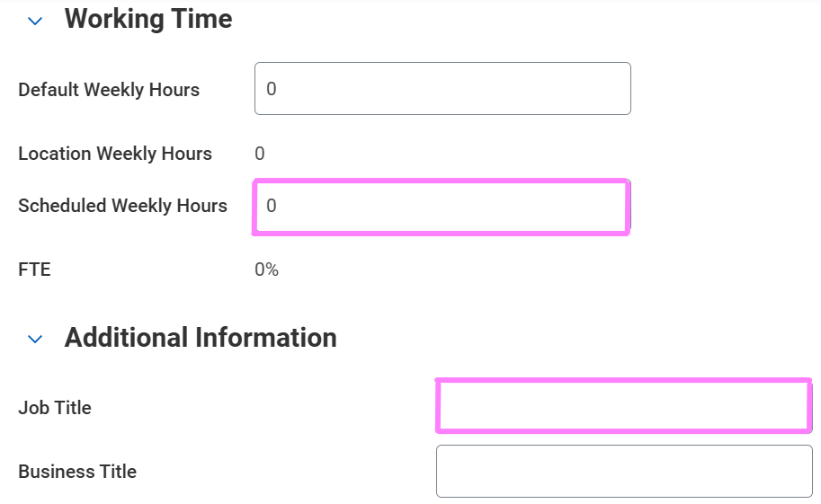Click the Default Weekly Hours label
The image size is (821, 504).
(109, 90)
